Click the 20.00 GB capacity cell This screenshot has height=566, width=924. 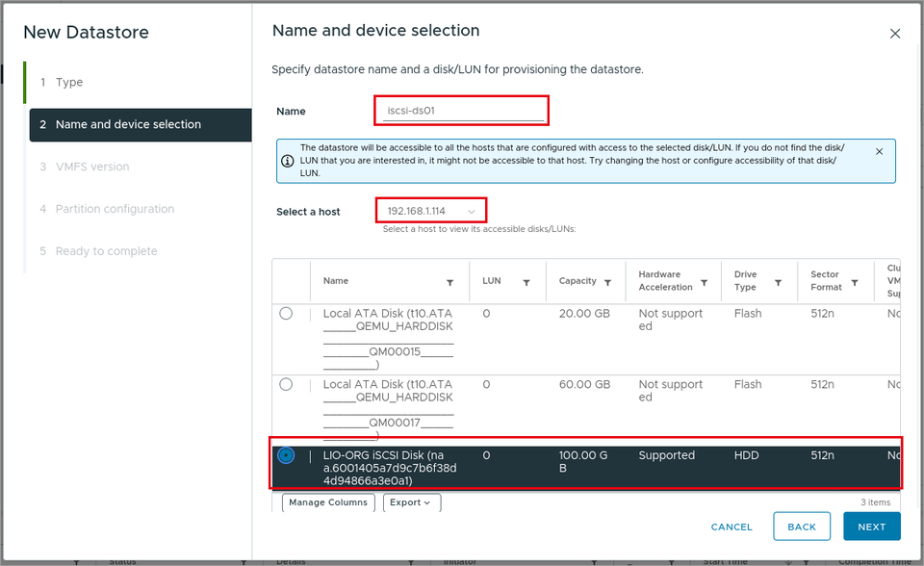click(584, 314)
